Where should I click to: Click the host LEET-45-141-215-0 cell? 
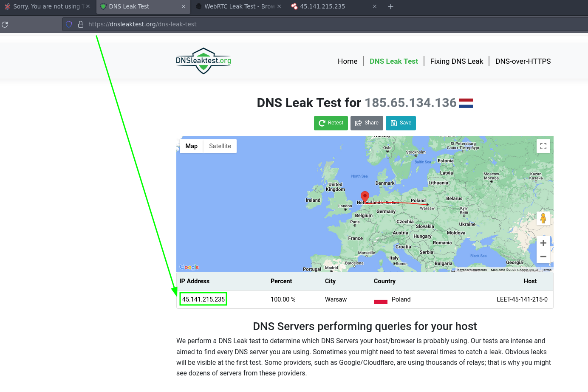522,299
